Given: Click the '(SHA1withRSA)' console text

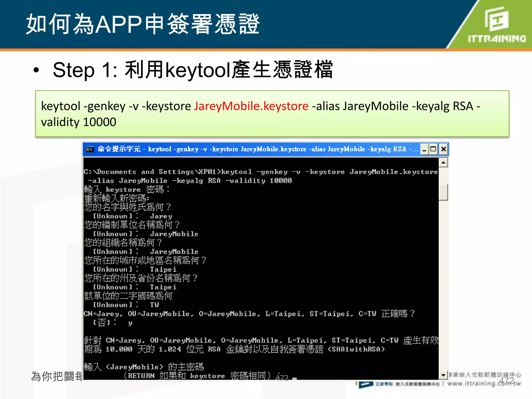Looking at the screenshot, I should pos(356,349).
